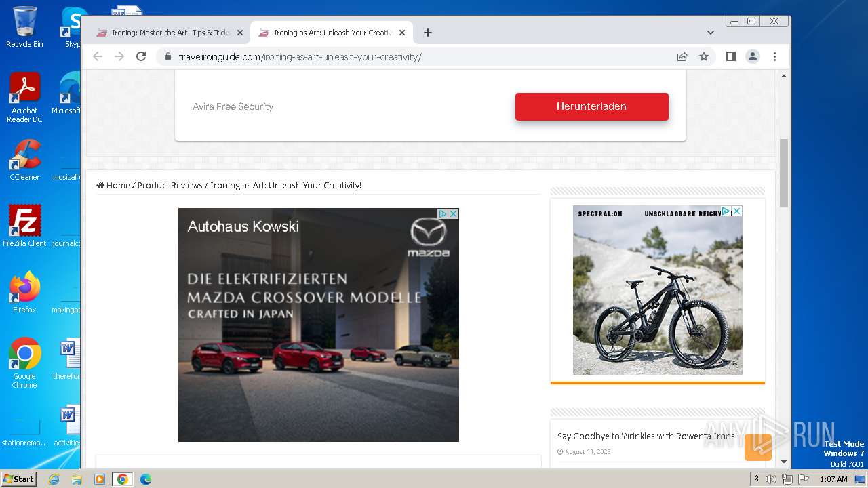Open Acrobat Reader DC desktop shortcut
868x488 pixels.
[x=24, y=98]
